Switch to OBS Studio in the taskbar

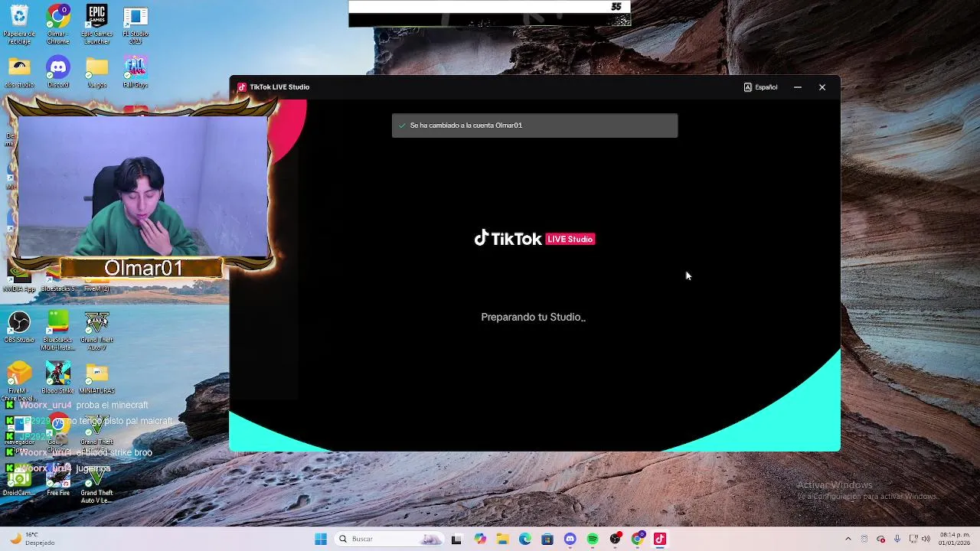[615, 539]
